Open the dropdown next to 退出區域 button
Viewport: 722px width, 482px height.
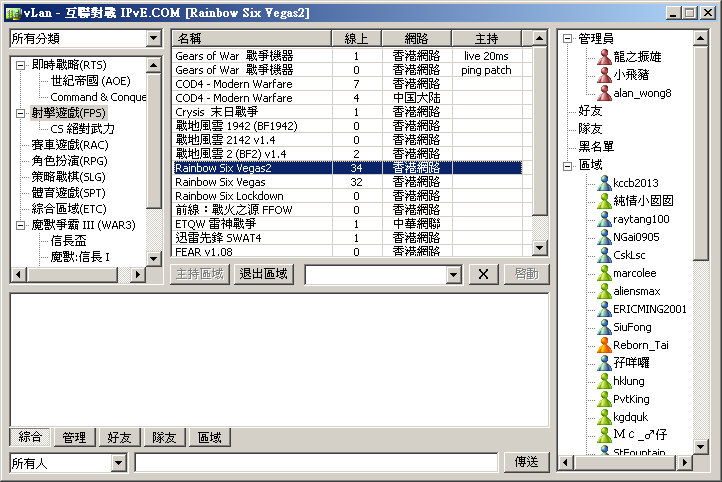click(454, 275)
